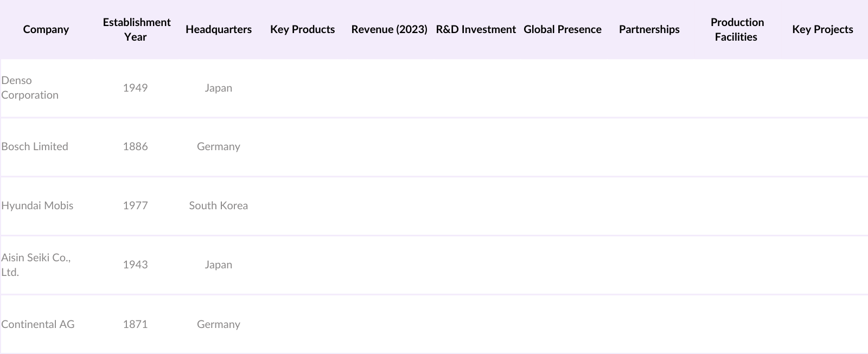Click the R&D Investment column header
Screen dimensions: 868x354
[476, 29]
